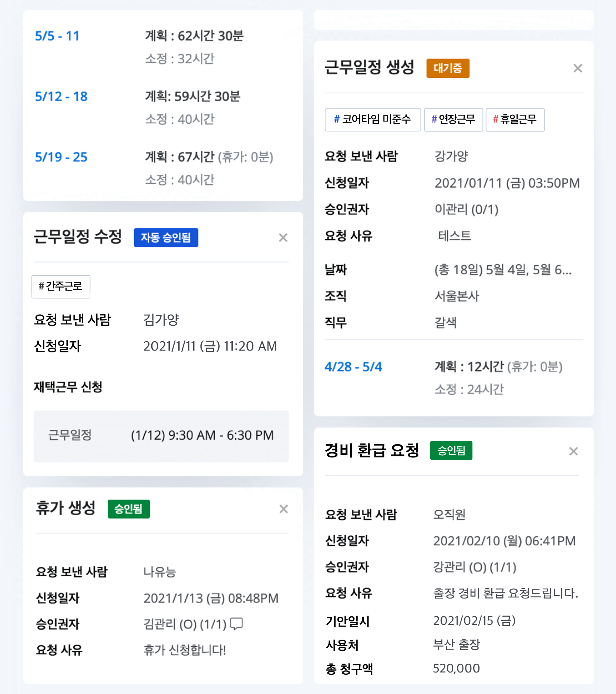
Task: Close the 경비 환급 요청 card
Action: (573, 451)
